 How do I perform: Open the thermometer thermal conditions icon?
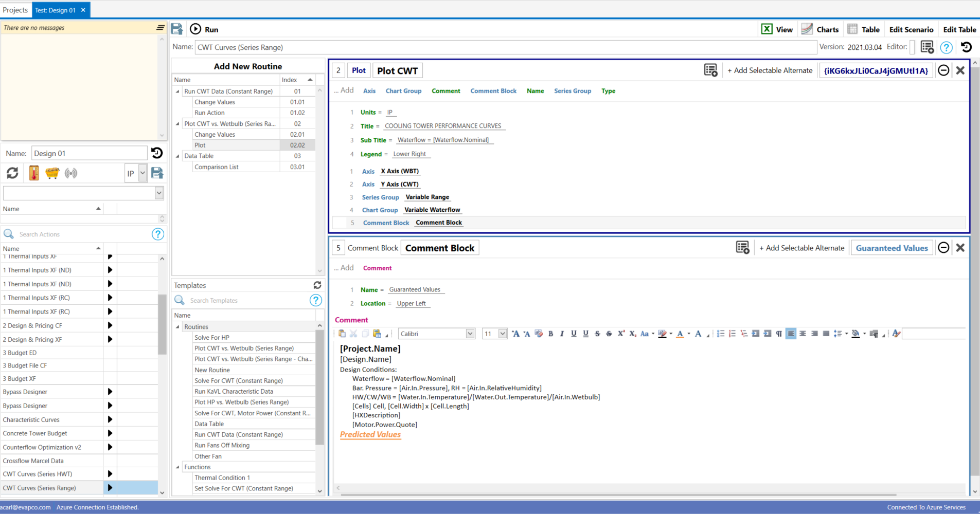(34, 173)
